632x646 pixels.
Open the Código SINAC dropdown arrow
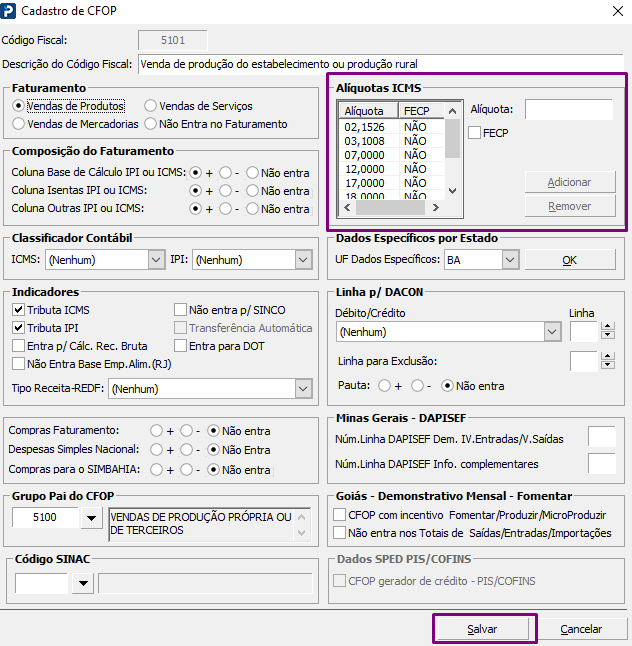click(x=83, y=583)
